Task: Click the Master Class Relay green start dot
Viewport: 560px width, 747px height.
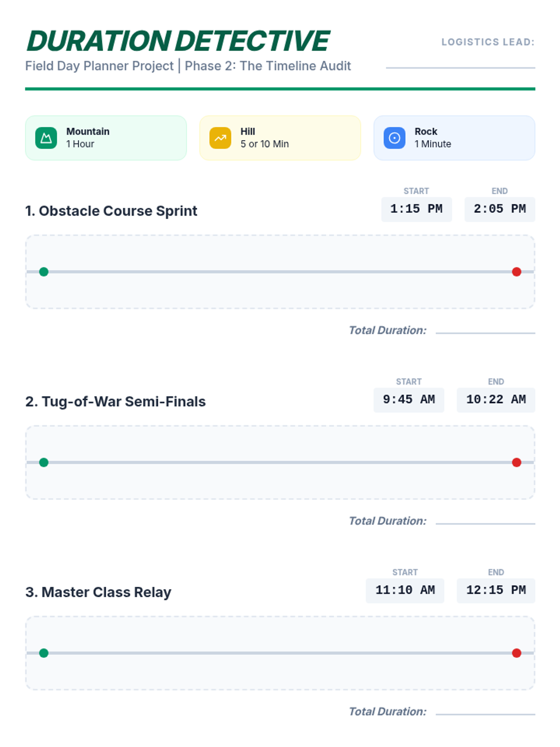Action: 44,653
